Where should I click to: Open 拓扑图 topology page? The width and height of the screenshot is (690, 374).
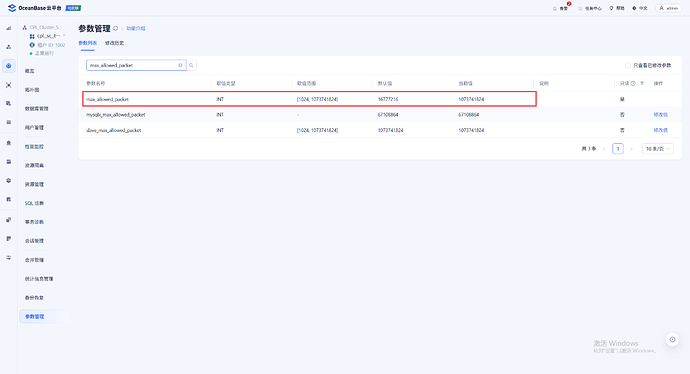[32, 90]
